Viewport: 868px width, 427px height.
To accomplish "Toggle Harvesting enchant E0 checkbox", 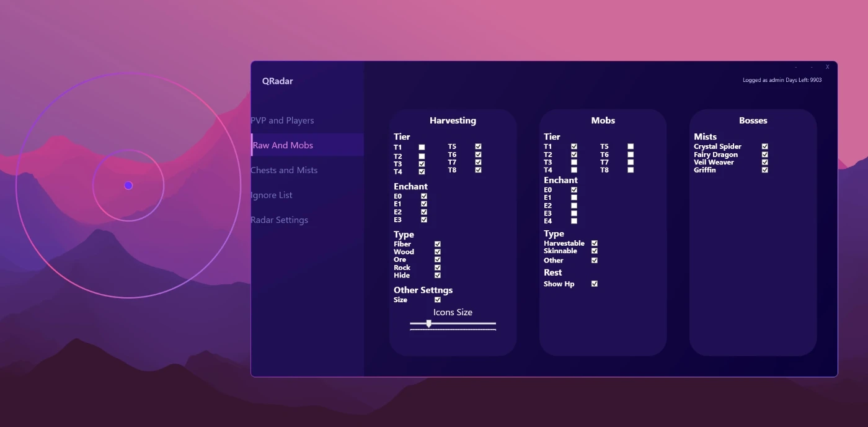I will (424, 196).
